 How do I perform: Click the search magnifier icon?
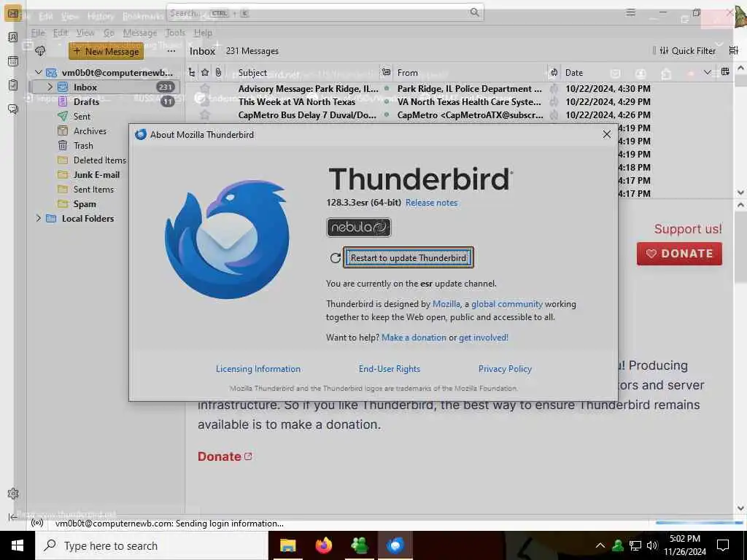pyautogui.click(x=474, y=12)
